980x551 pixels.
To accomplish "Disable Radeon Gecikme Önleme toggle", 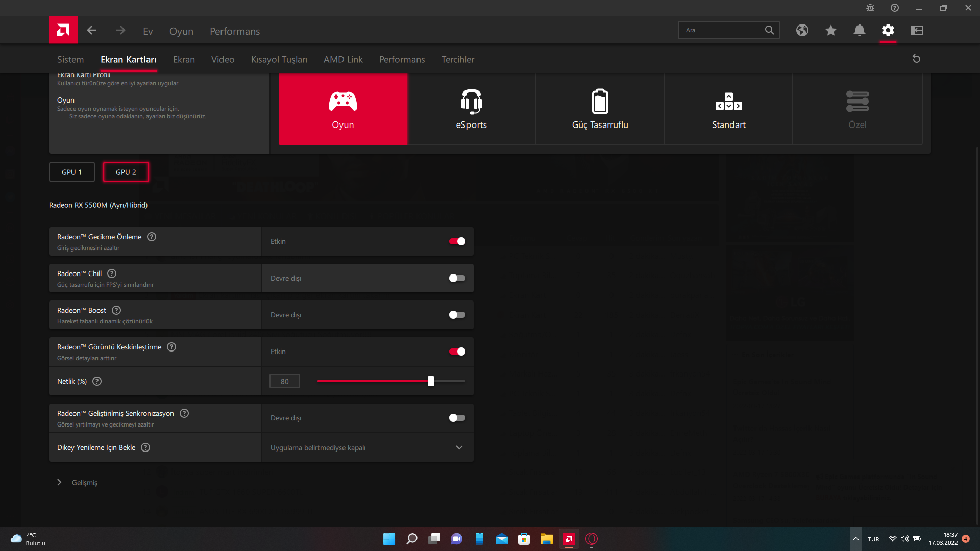I will pos(457,241).
